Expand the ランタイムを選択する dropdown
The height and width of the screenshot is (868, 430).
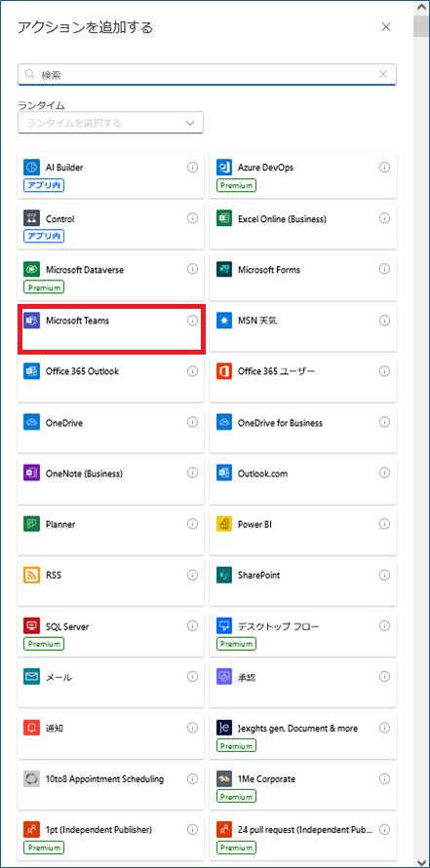[x=111, y=123]
